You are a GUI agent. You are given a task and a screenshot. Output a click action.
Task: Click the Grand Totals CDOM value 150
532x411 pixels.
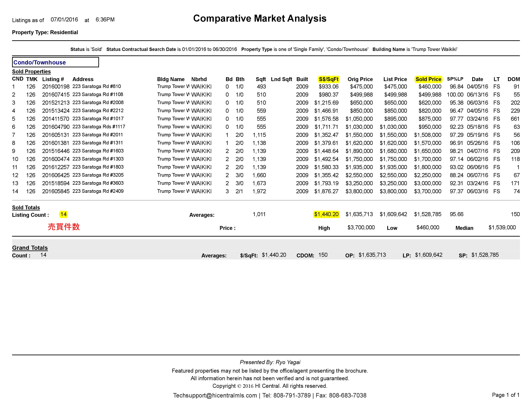(x=323, y=255)
